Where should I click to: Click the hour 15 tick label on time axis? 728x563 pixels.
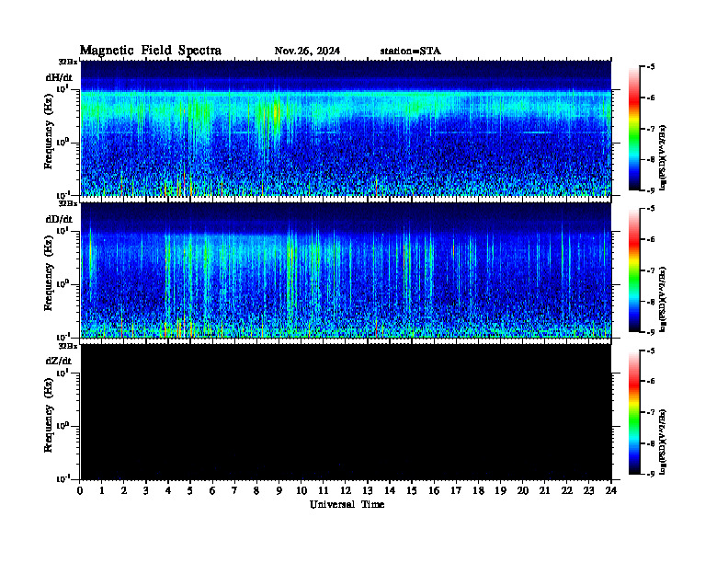pos(412,490)
